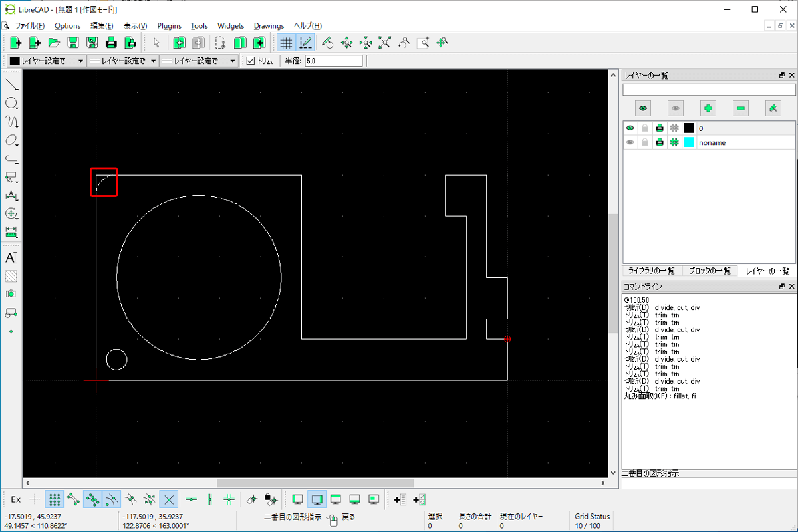Zoom in on the drawing
798x532 pixels.
[346, 43]
